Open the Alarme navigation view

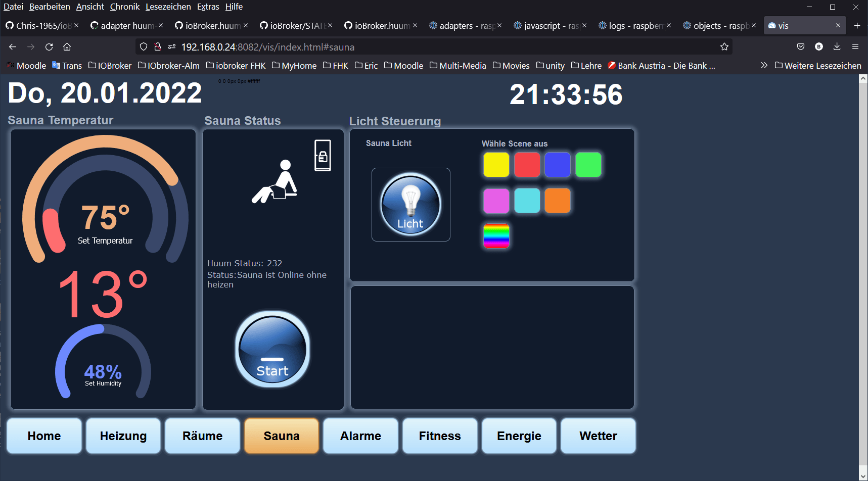(x=360, y=436)
